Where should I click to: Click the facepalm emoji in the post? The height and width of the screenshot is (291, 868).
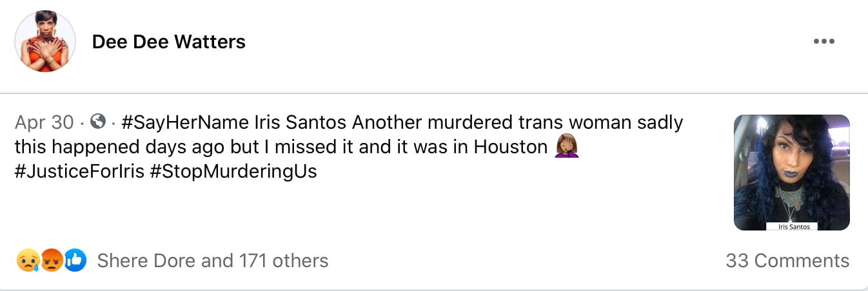[x=567, y=147]
